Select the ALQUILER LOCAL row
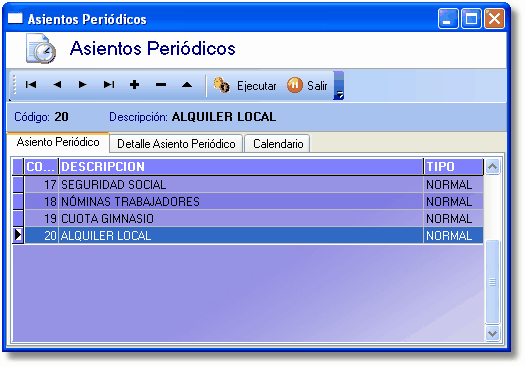Screen dimensions: 525x366 point(248,236)
